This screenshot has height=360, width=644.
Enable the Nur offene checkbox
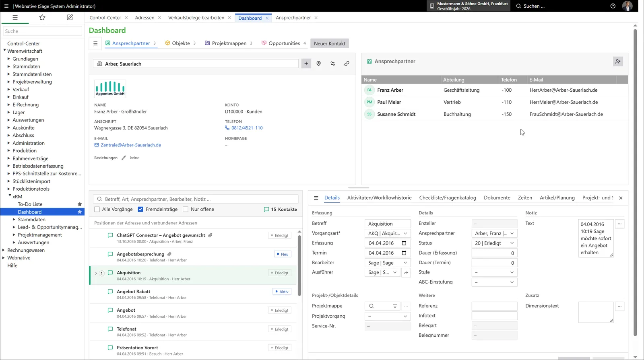click(x=186, y=209)
